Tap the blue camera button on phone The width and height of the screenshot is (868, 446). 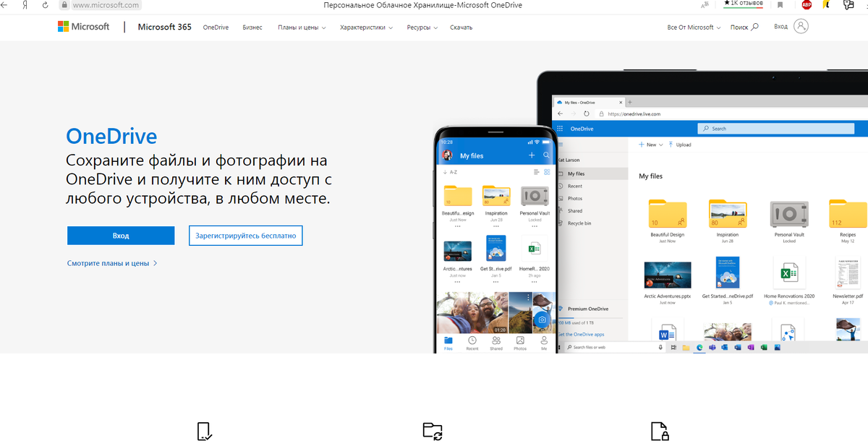pyautogui.click(x=542, y=320)
